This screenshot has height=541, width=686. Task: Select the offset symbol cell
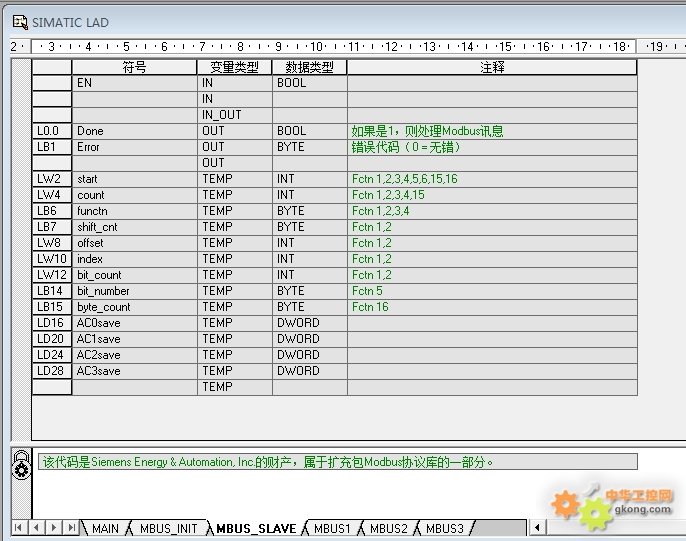click(x=134, y=243)
